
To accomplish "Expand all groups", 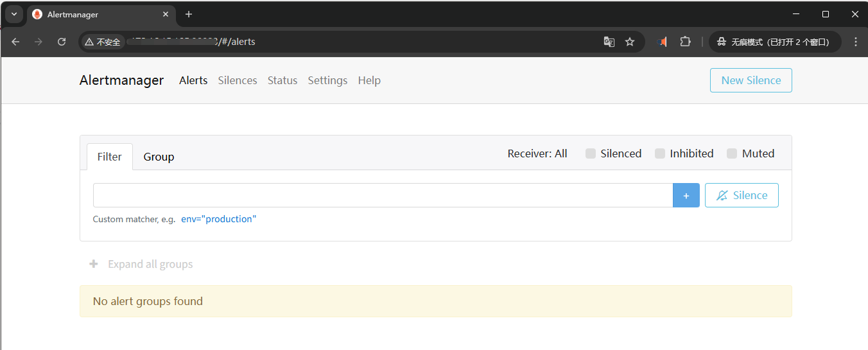I will pos(141,264).
